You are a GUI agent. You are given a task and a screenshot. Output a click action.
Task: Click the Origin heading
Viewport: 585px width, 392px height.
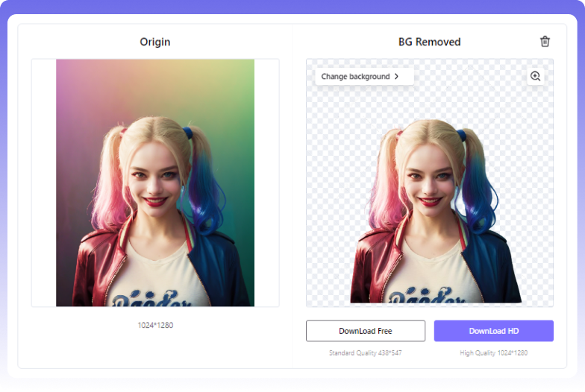click(155, 42)
